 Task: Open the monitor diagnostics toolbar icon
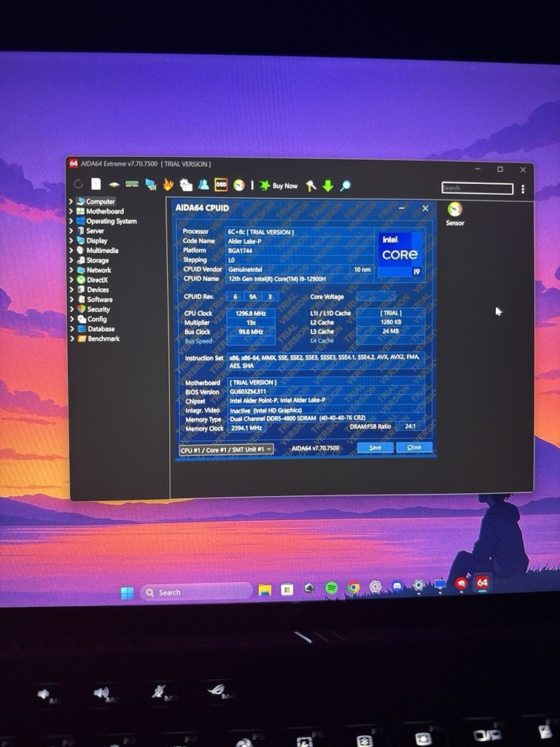(x=151, y=185)
